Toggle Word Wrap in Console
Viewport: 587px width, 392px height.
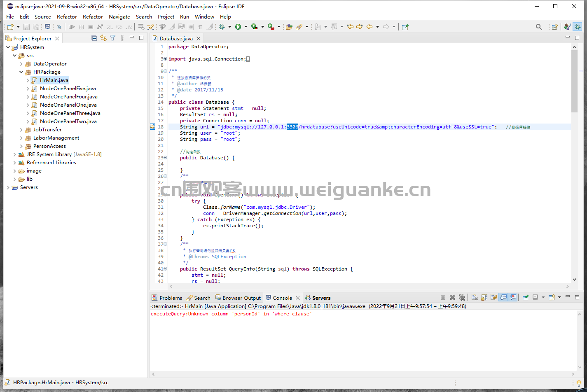pos(493,297)
